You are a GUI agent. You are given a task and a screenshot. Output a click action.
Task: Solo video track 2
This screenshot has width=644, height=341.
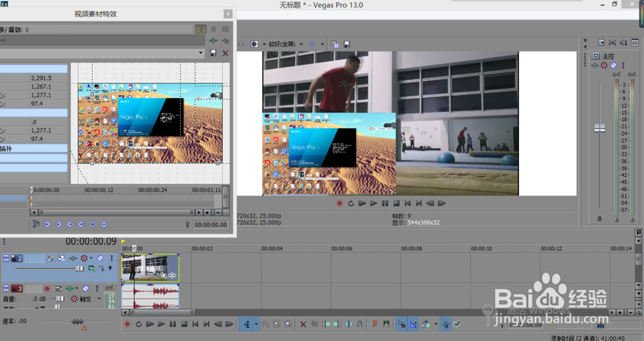[x=111, y=258]
